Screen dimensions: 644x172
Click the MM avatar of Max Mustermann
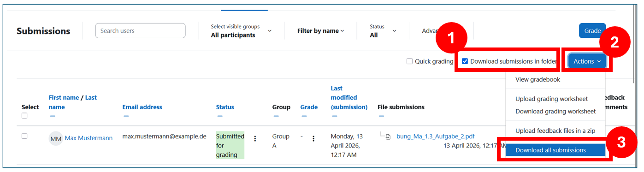56,138
